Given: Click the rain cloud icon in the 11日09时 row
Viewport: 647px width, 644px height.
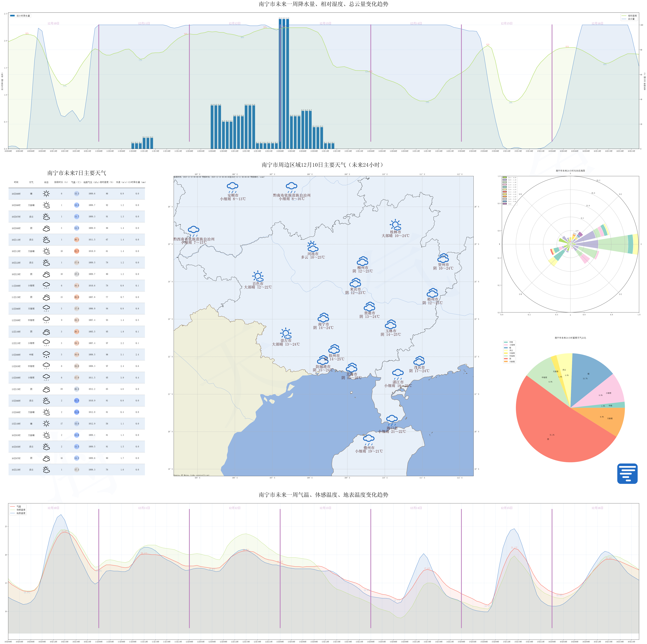Looking at the screenshot, I should point(46,285).
